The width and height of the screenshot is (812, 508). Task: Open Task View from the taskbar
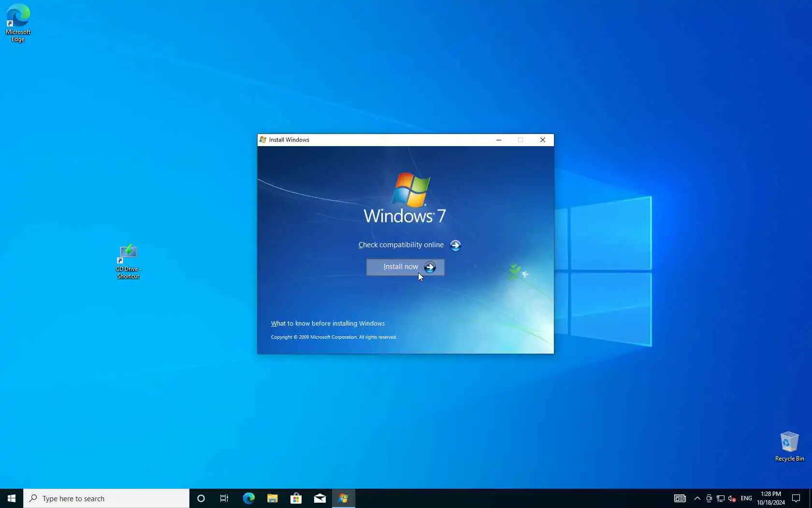point(224,498)
